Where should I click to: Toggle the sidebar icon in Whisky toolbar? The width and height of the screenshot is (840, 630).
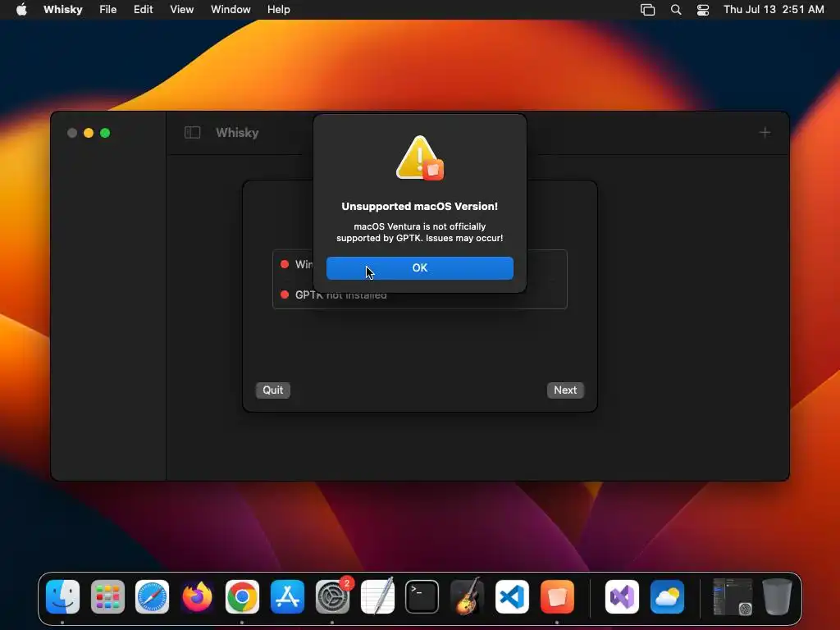[192, 132]
